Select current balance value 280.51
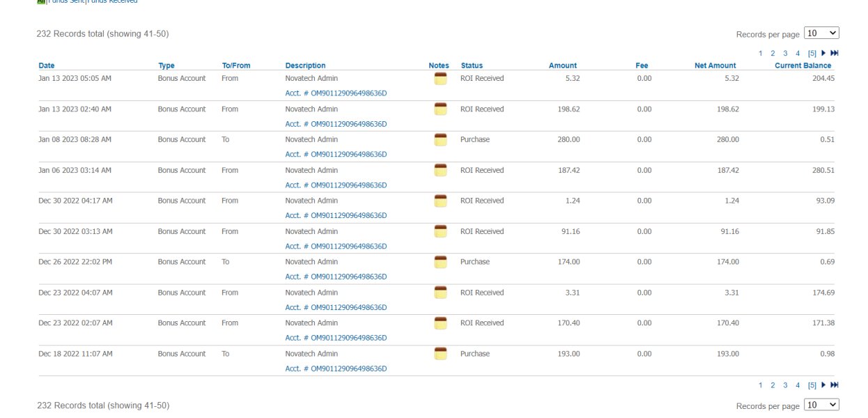 (x=823, y=171)
